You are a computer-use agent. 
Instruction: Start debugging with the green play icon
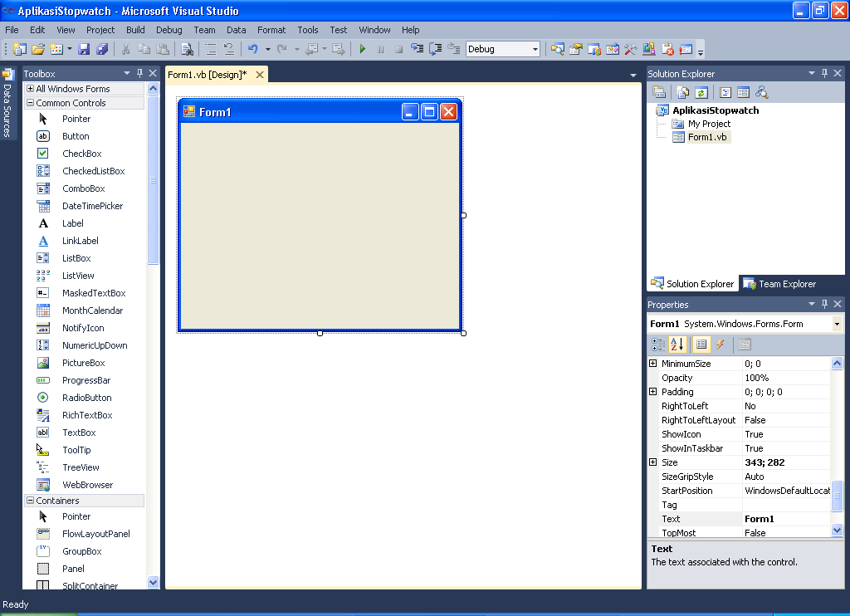(363, 48)
